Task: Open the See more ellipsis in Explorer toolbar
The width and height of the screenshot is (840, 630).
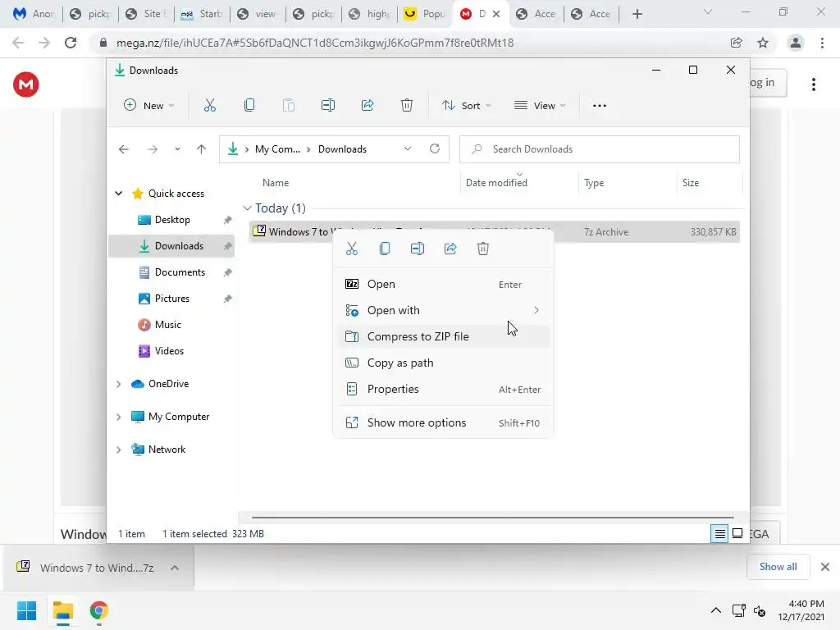Action: pyautogui.click(x=600, y=106)
